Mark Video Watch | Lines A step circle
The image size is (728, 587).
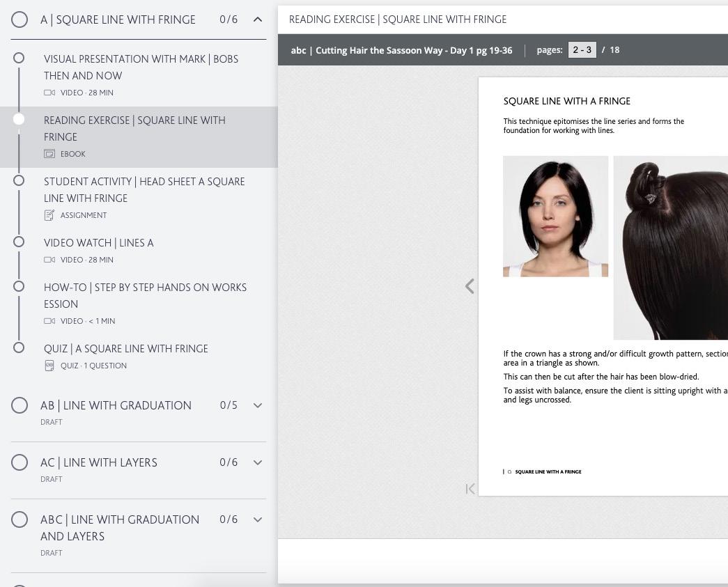(x=19, y=242)
